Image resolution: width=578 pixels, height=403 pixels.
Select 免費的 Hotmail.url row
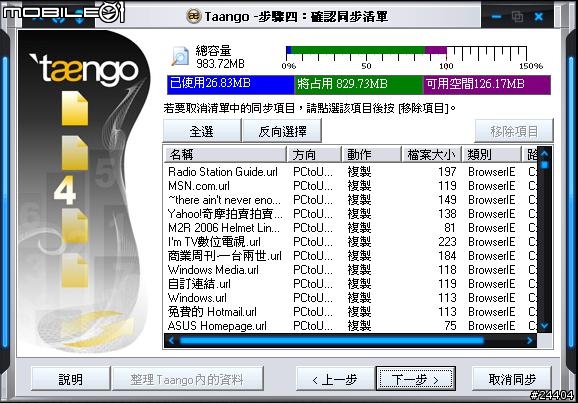pyautogui.click(x=350, y=312)
